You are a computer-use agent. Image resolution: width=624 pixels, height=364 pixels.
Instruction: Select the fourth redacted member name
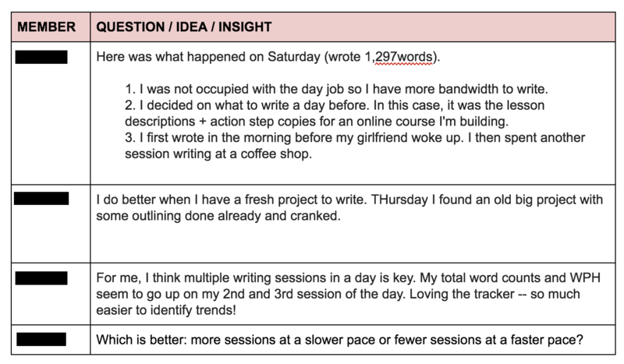point(41,339)
